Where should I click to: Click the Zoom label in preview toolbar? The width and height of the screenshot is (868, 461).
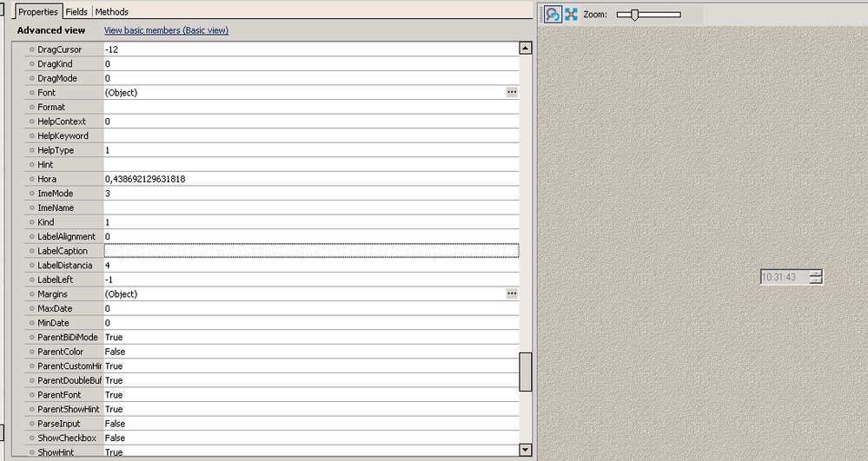click(x=595, y=15)
